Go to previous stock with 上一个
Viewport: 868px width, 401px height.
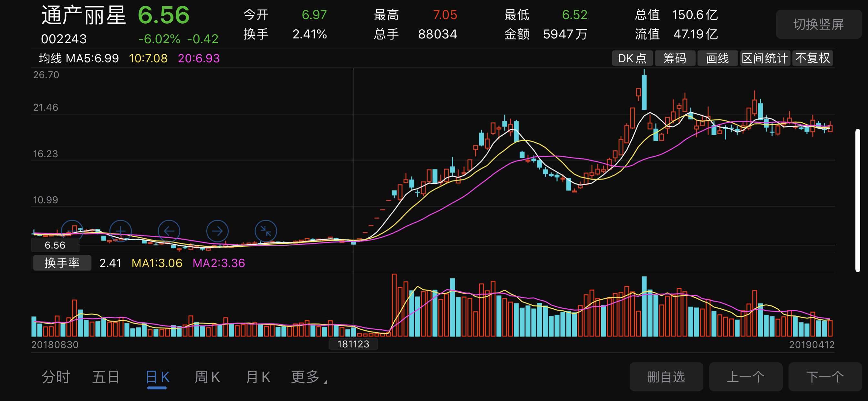click(746, 377)
